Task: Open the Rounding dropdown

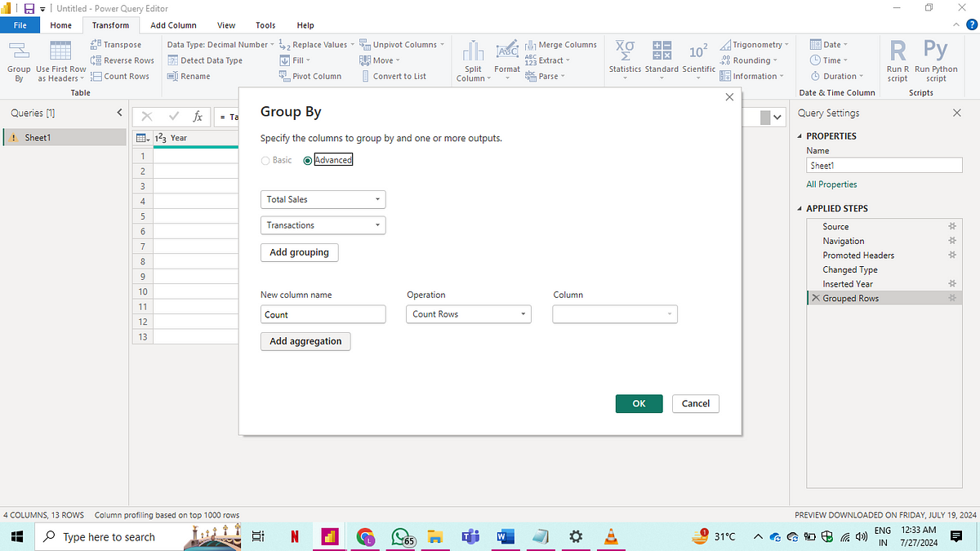Action: coord(750,60)
